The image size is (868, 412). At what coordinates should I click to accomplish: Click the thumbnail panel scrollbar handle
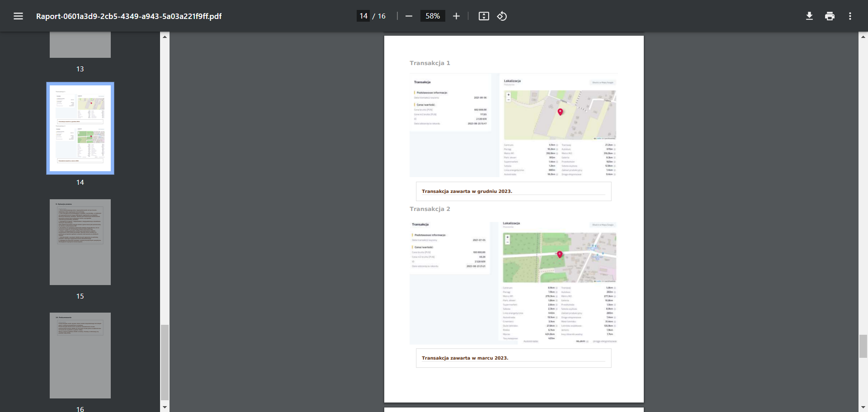[165, 362]
